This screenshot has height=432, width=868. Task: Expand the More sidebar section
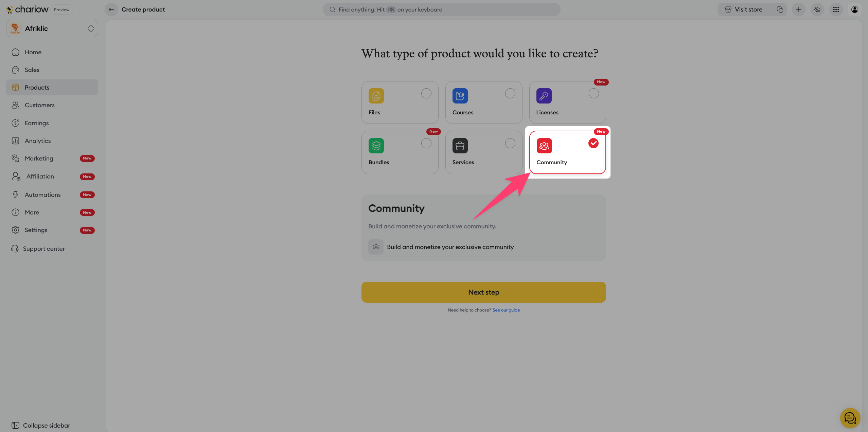pos(32,212)
